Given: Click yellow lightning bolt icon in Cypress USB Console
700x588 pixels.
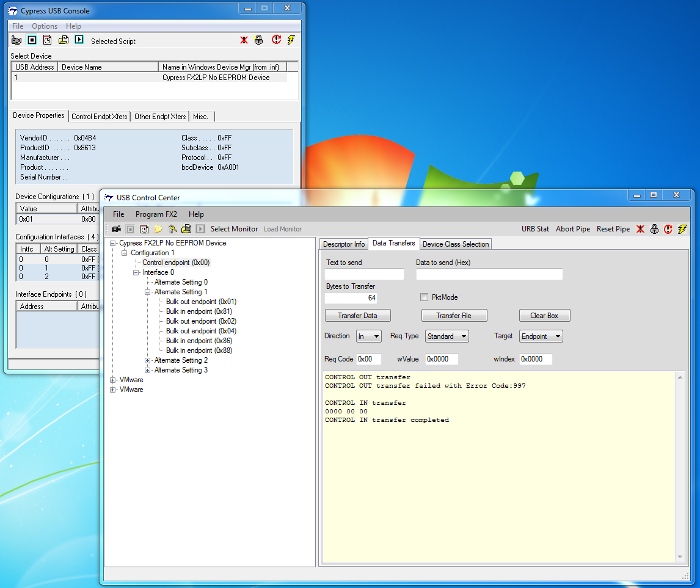Looking at the screenshot, I should pos(291,40).
